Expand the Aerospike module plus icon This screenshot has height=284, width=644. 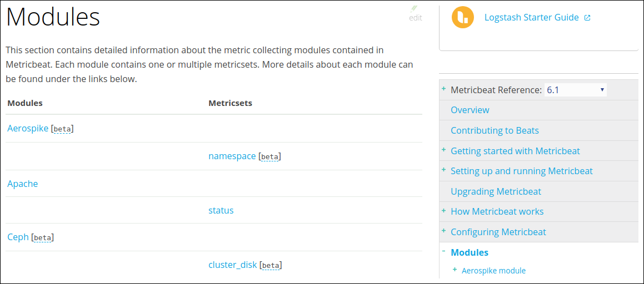point(455,270)
